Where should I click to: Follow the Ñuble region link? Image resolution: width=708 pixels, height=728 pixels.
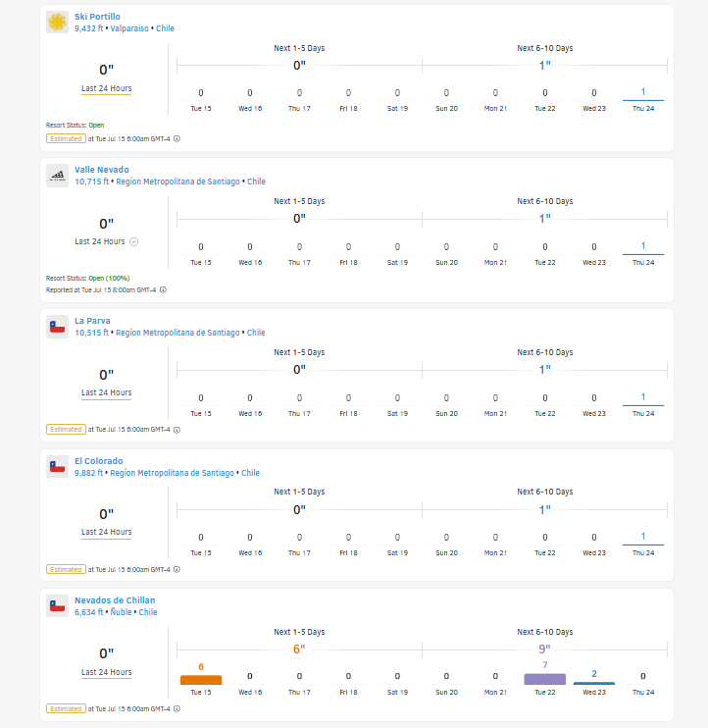[x=121, y=612]
